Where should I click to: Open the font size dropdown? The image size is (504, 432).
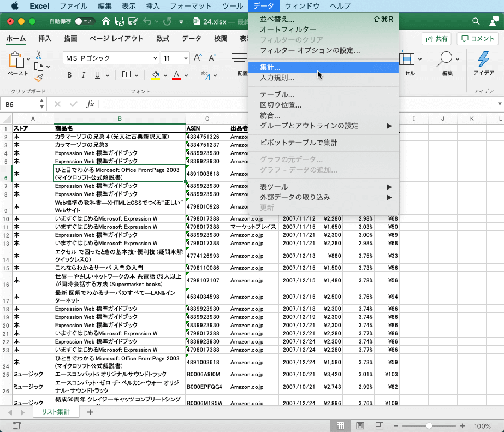pos(186,58)
